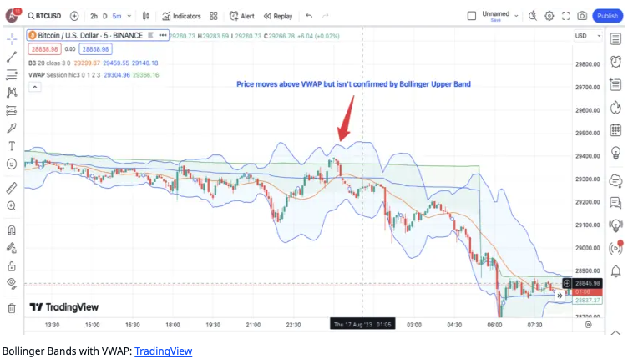This screenshot has height=364, width=628.
Task: Select the crosshair cursor tool
Action: coord(12,39)
